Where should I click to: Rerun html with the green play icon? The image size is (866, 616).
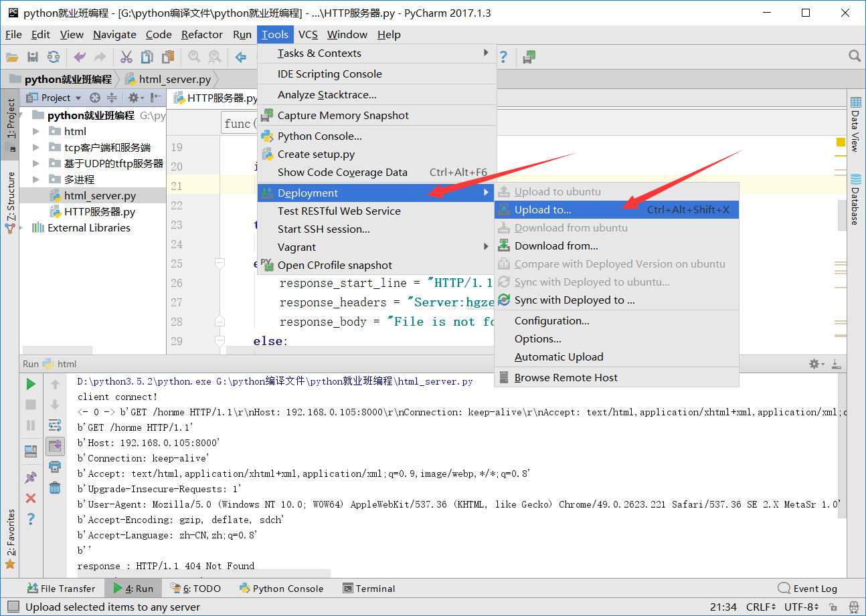click(31, 384)
